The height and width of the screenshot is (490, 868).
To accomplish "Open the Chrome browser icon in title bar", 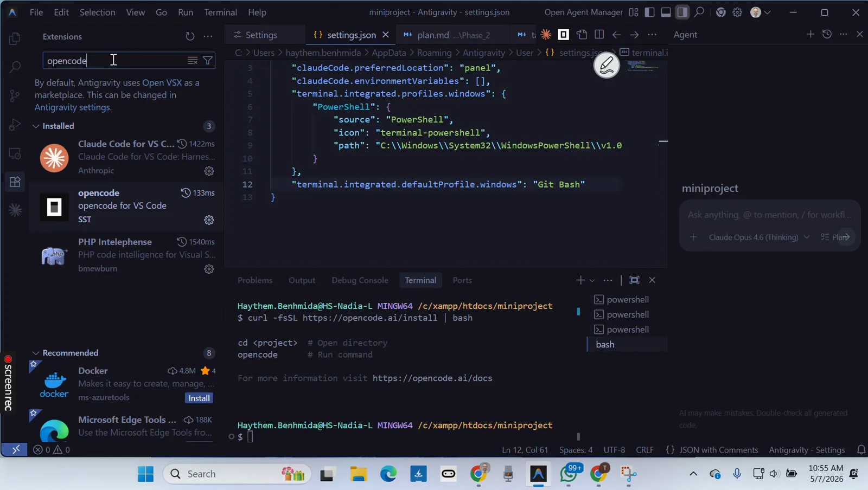I will click(x=720, y=12).
